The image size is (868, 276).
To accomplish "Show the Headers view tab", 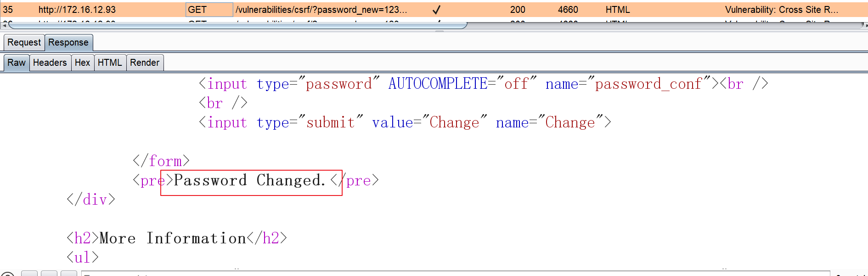I will (50, 63).
